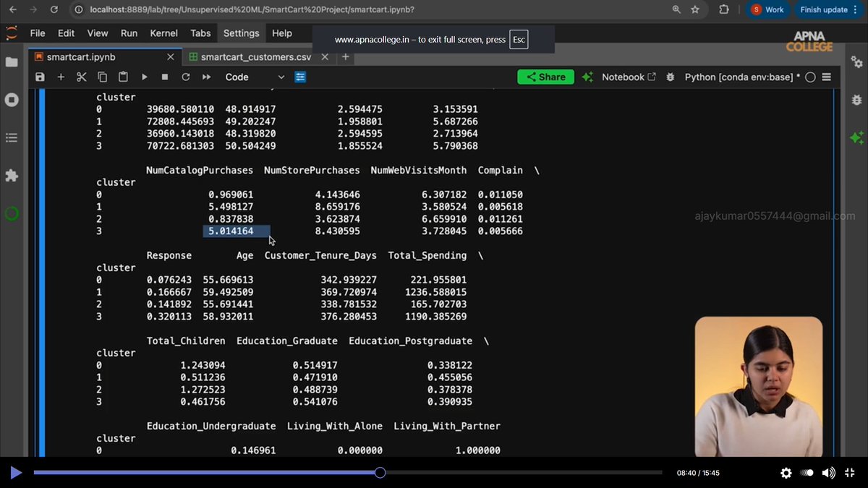This screenshot has width=868, height=488.
Task: Click the zoom magnifier icon in address bar
Action: point(676,9)
